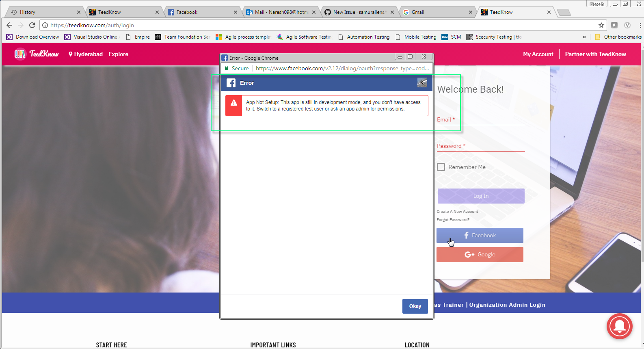Click the extension icon beside bookmark star
The image size is (644, 349).
click(x=614, y=25)
